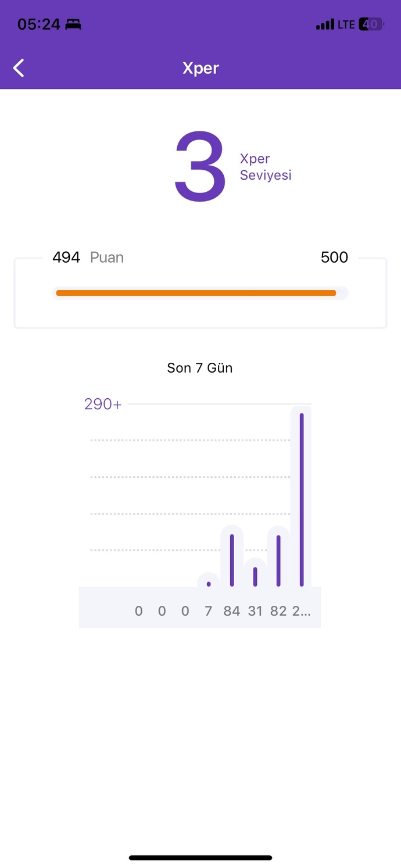Tap the 500 target points value
401x868 pixels.
(334, 258)
